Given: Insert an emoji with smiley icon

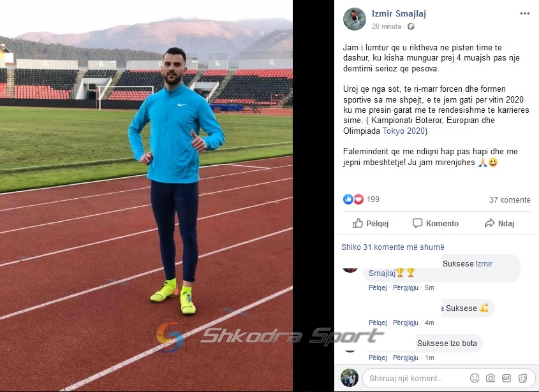Looking at the screenshot, I should pyautogui.click(x=475, y=378).
